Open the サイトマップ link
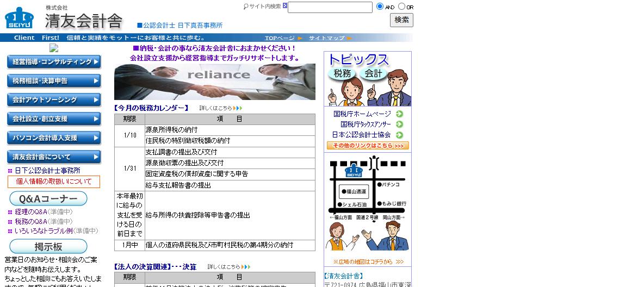The width and height of the screenshot is (644, 287). click(x=327, y=38)
